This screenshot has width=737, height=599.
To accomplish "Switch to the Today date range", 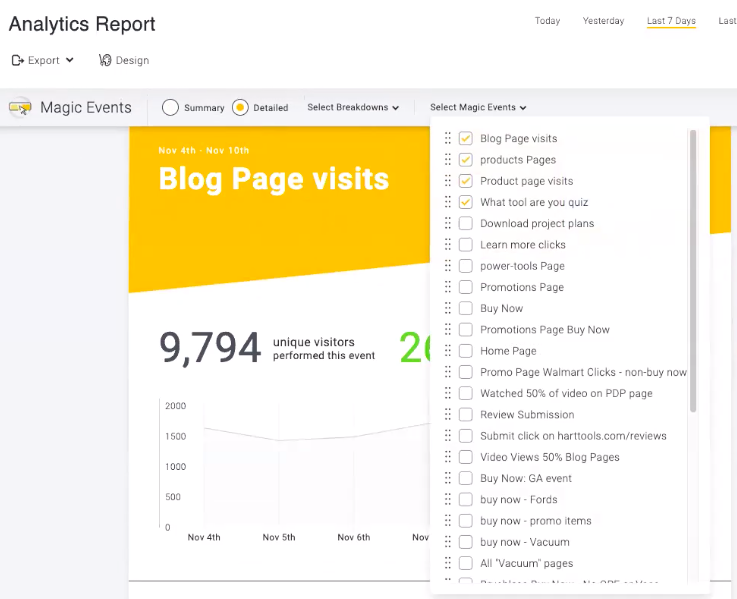I will [x=548, y=21].
